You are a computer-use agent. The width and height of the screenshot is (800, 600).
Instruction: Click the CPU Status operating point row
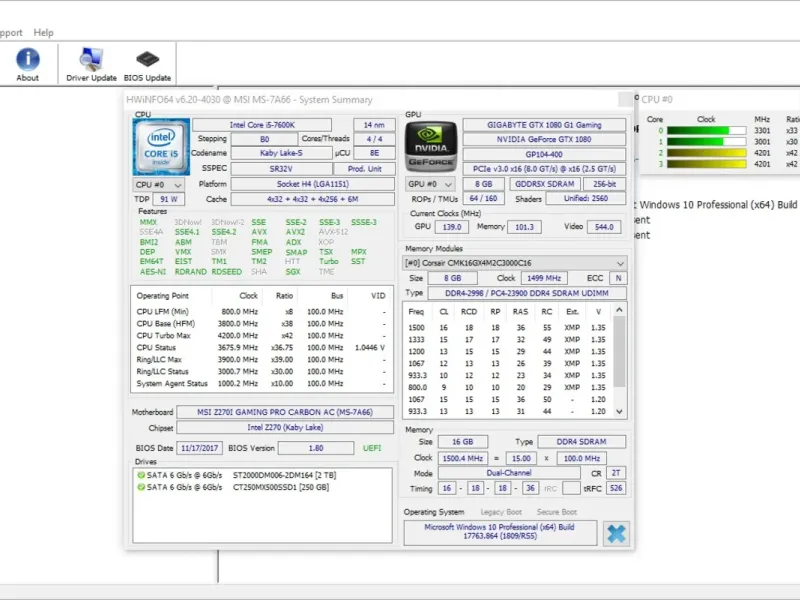click(261, 348)
